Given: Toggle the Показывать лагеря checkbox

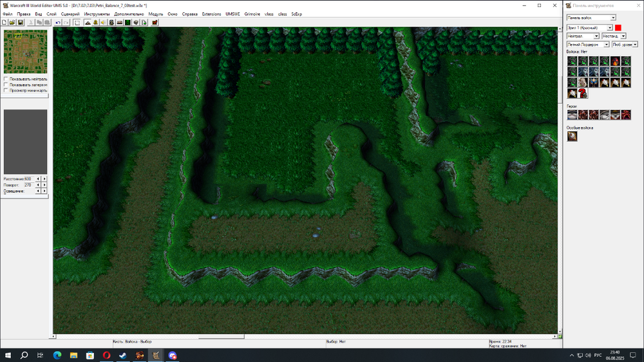Looking at the screenshot, I should [6, 85].
